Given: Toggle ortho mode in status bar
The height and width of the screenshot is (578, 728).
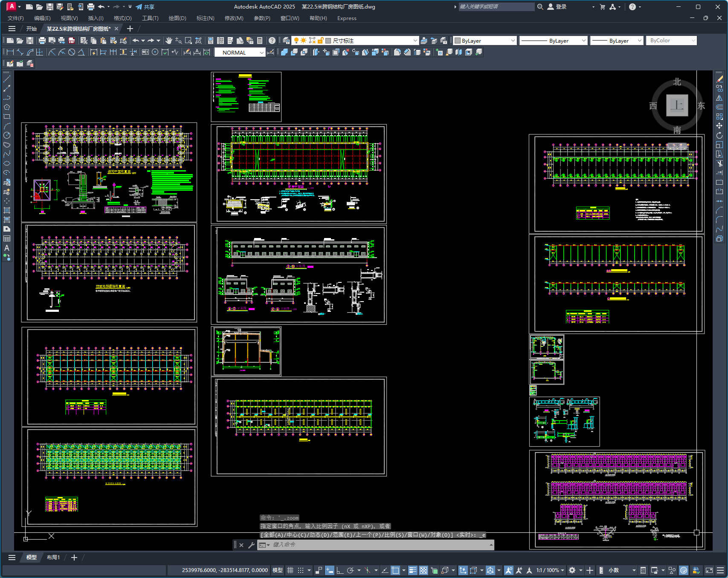Looking at the screenshot, I should click(340, 570).
